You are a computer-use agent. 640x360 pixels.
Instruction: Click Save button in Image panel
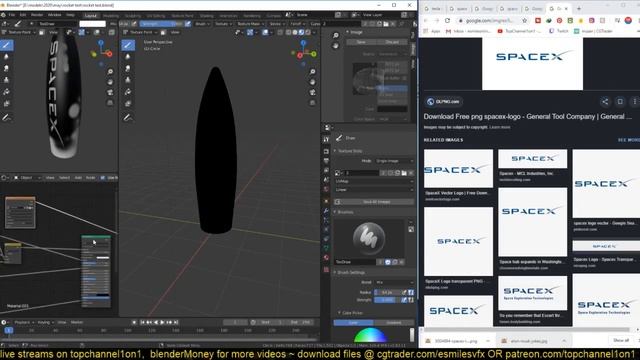(361, 42)
